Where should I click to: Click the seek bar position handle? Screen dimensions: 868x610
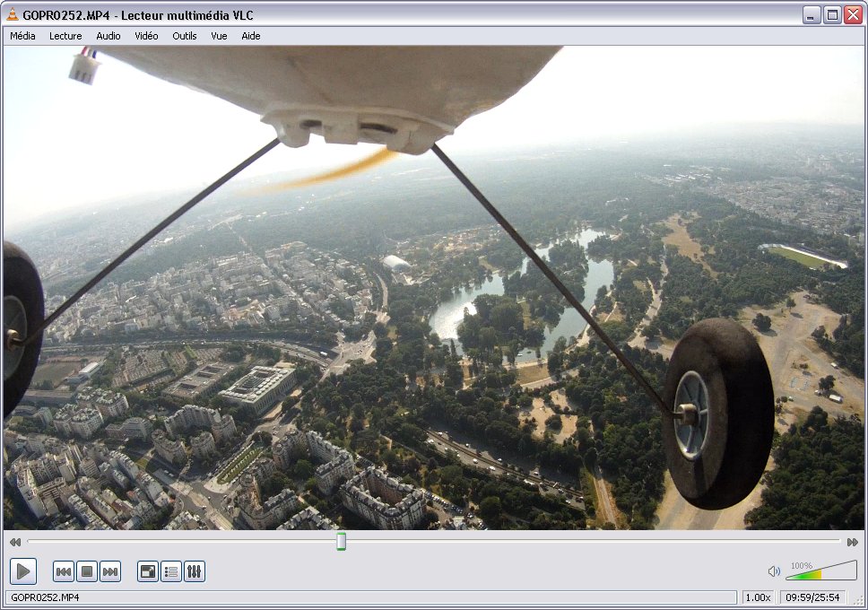pyautogui.click(x=342, y=541)
